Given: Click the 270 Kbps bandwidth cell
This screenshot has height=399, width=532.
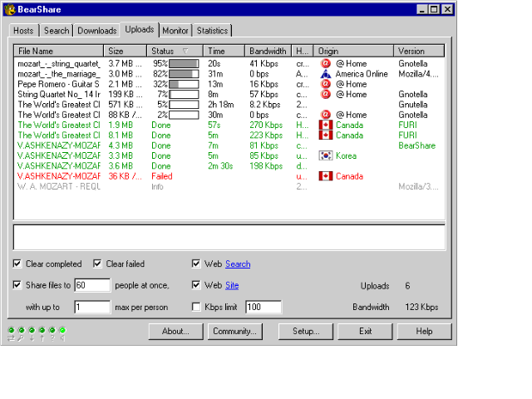Looking at the screenshot, I should tap(266, 125).
